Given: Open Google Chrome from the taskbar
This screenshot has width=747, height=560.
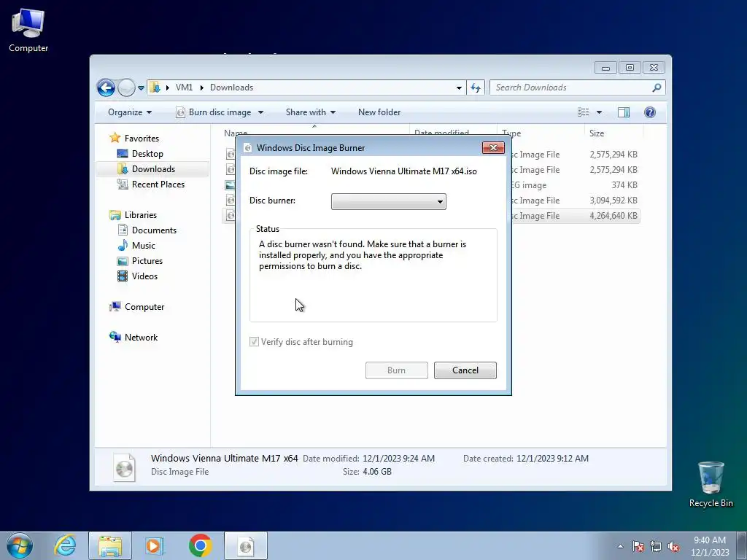Looking at the screenshot, I should point(200,545).
